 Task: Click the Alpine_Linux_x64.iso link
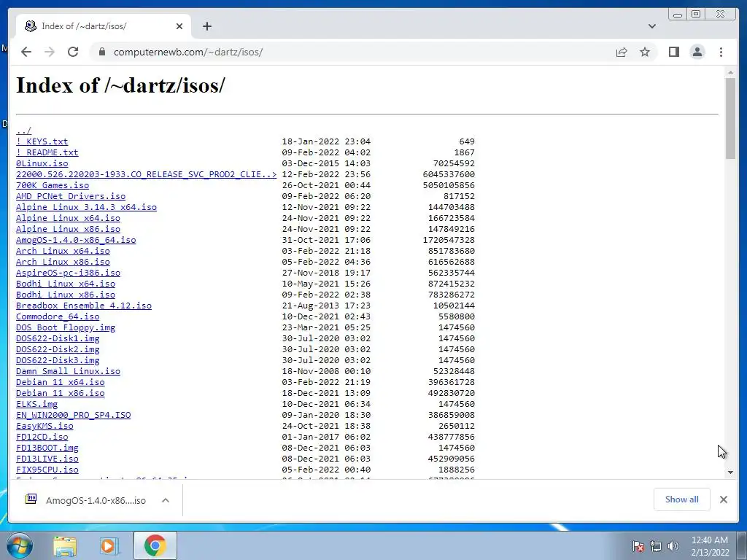(68, 218)
